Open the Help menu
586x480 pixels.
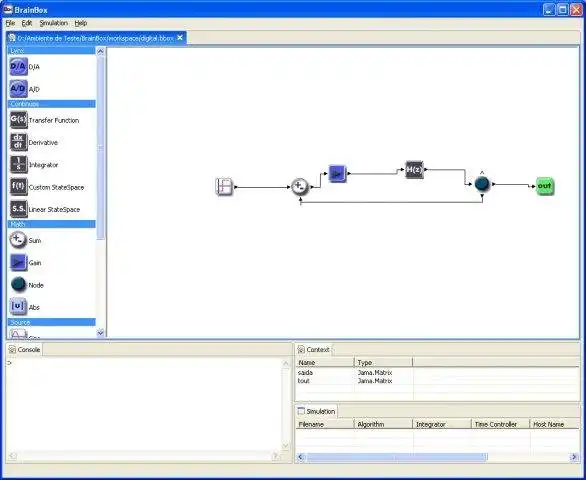(x=81, y=23)
